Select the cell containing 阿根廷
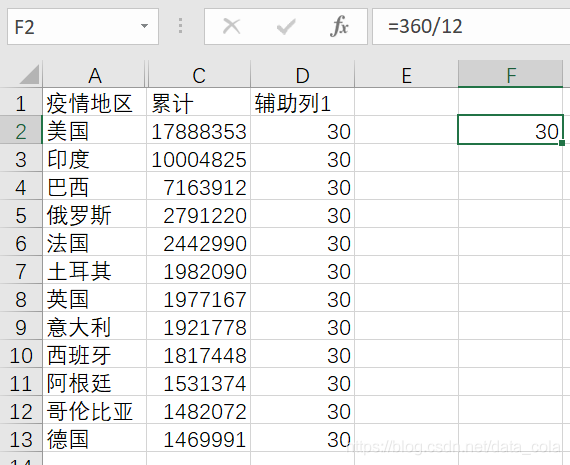The width and height of the screenshot is (570, 465). coord(95,382)
